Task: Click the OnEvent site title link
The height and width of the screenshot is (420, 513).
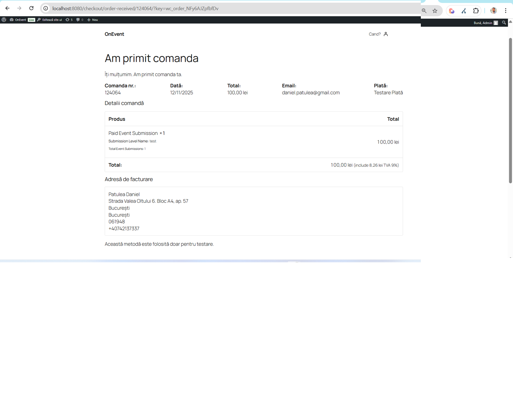Action: pos(114,34)
